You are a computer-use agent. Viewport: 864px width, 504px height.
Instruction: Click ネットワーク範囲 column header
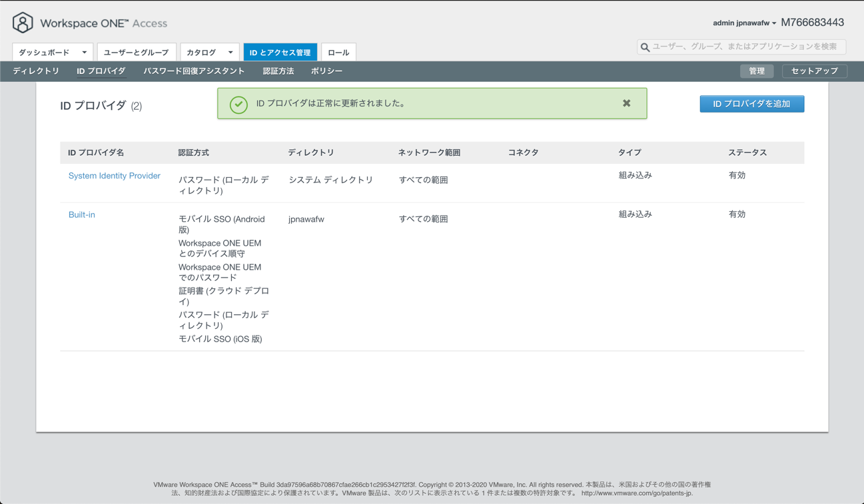click(x=429, y=152)
